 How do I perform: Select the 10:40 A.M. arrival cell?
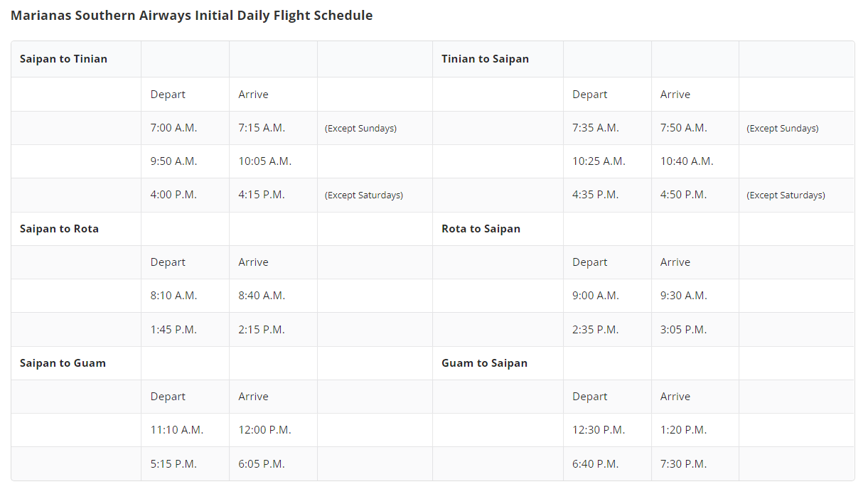coord(695,161)
